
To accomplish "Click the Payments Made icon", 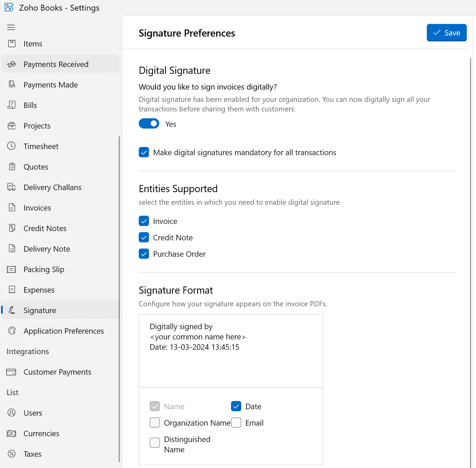I will click(x=12, y=84).
